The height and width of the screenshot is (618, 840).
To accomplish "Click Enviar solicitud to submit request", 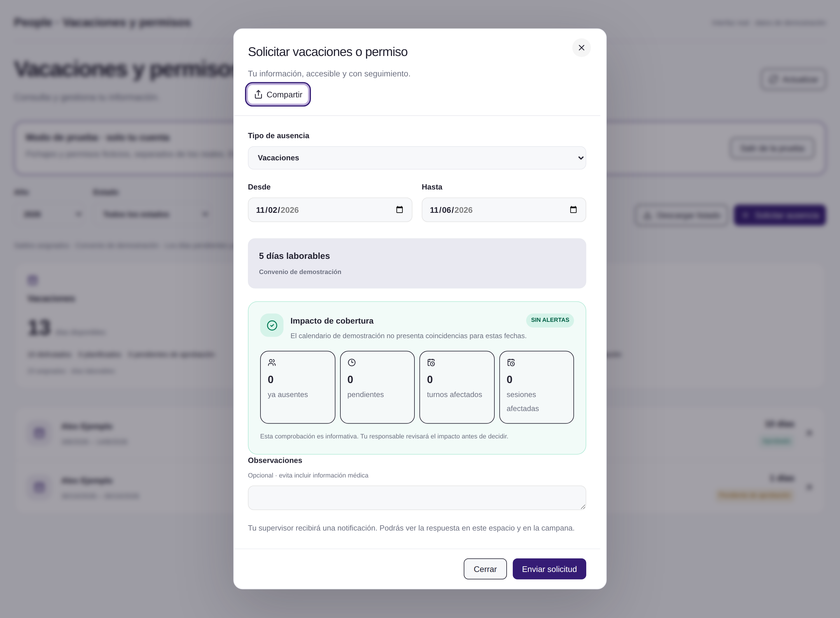I will [x=549, y=569].
